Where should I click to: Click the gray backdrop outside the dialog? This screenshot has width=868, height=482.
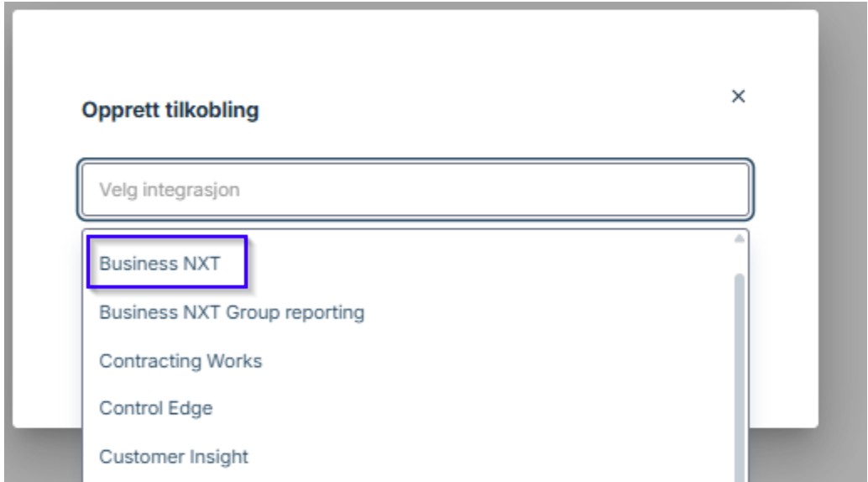click(x=843, y=252)
